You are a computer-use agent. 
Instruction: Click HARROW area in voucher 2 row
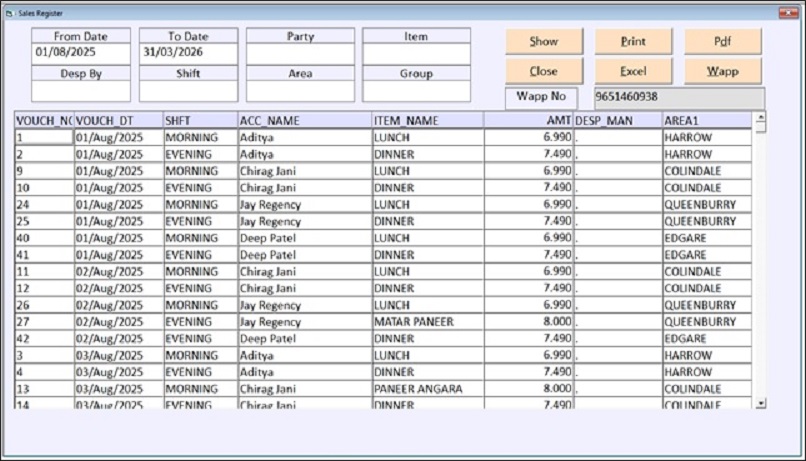(707, 154)
